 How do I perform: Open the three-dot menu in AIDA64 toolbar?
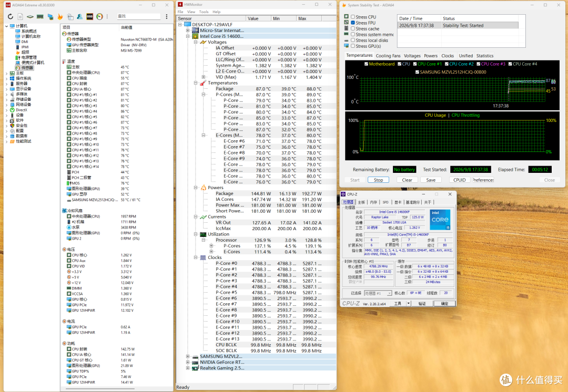(167, 17)
